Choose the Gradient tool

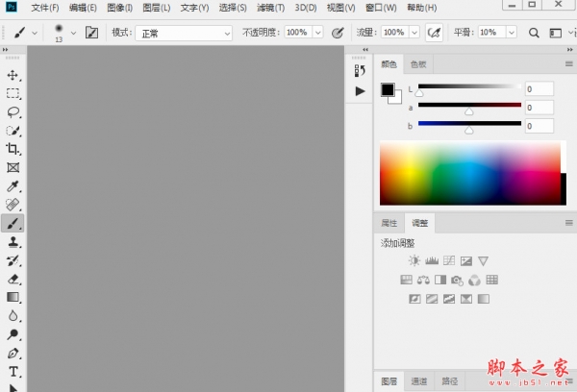pyautogui.click(x=13, y=297)
